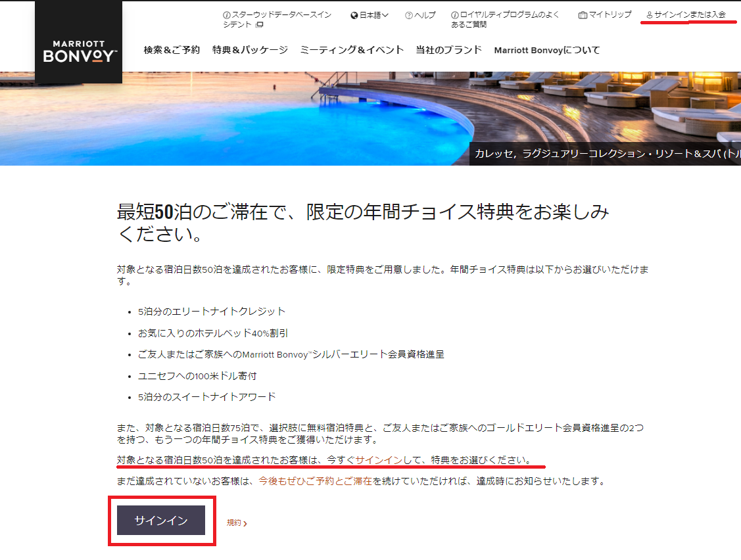741x560 pixels.
Task: Open the 特典＆パッケージ menu
Action: click(250, 50)
